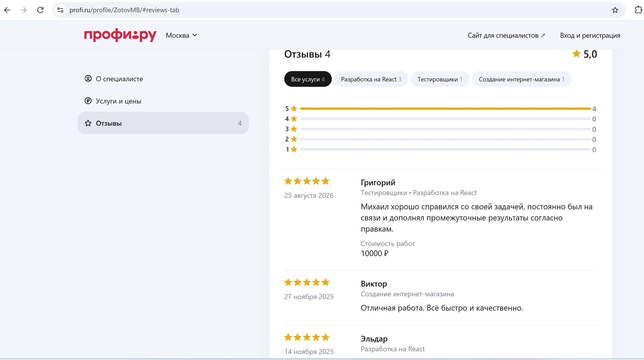The width and height of the screenshot is (644, 360).
Task: Go back using browser back arrow
Action: point(7,10)
